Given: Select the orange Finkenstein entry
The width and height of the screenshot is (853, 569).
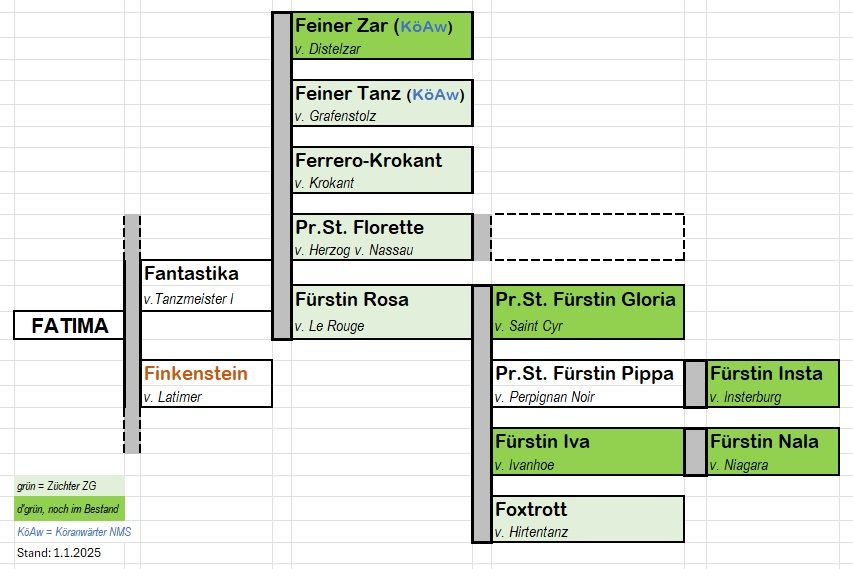Looking at the screenshot, I should (x=206, y=383).
